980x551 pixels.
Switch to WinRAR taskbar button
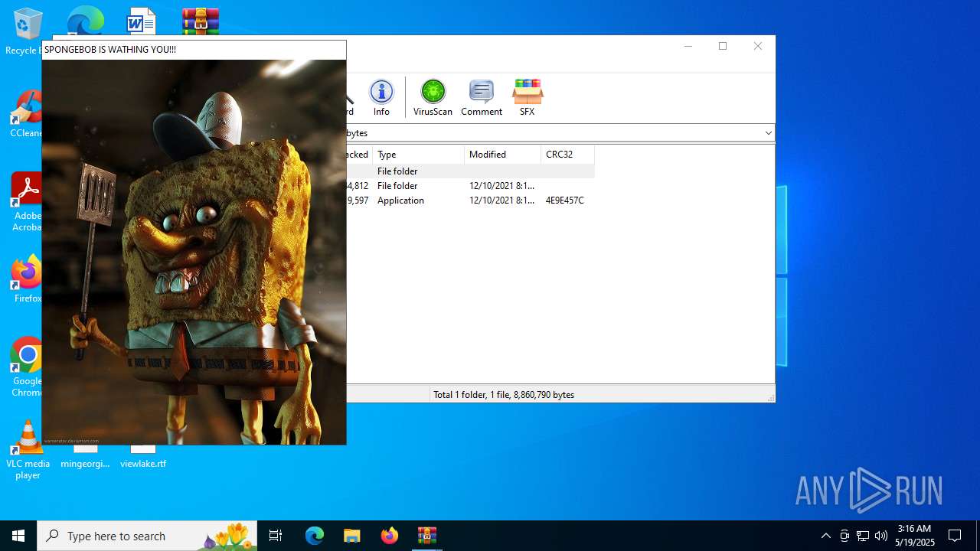(x=426, y=536)
